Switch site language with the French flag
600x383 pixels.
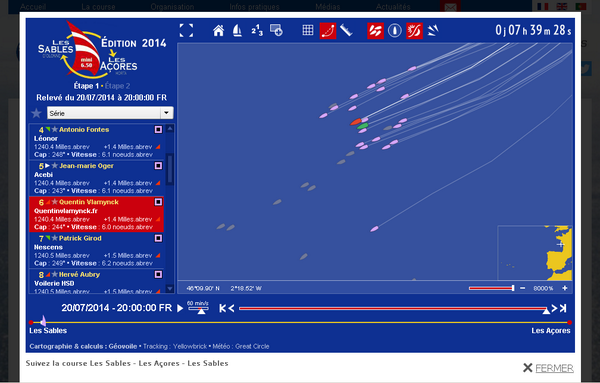tap(542, 6)
